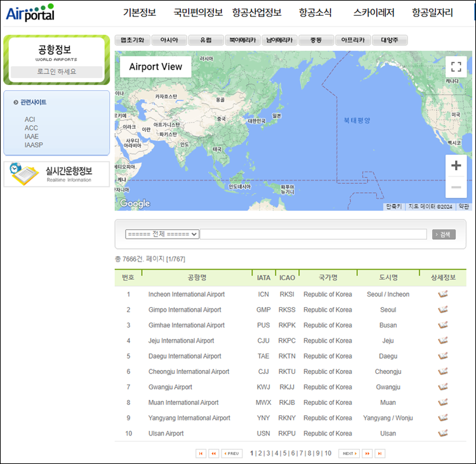Select the 아프리카 region button
This screenshot has width=476, height=464.
353,40
